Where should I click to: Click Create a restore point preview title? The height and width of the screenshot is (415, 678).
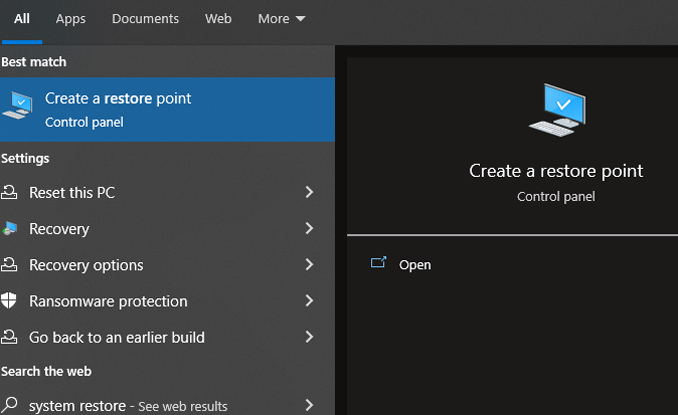(x=556, y=171)
